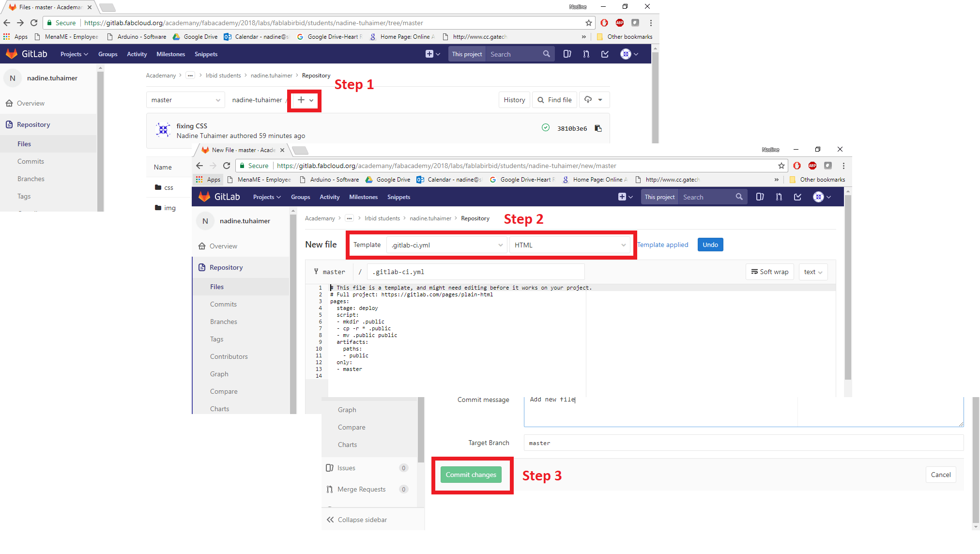980x554 pixels.
Task: Click back arrow in front browser window
Action: (199, 166)
